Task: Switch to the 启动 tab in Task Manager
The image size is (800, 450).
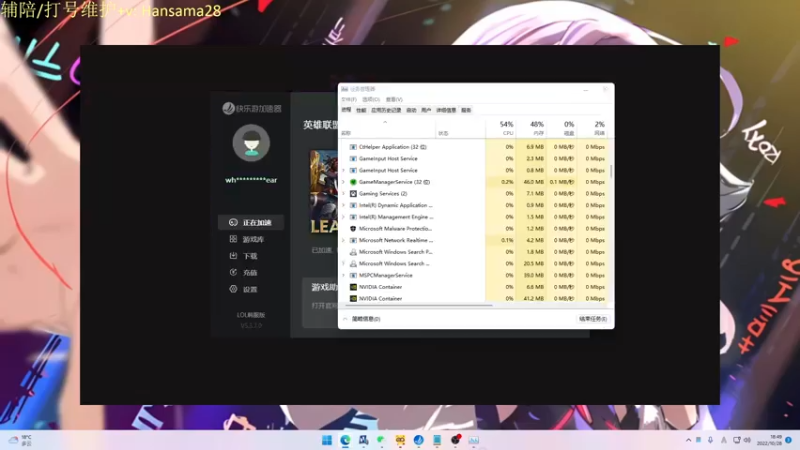Action: (x=411, y=110)
